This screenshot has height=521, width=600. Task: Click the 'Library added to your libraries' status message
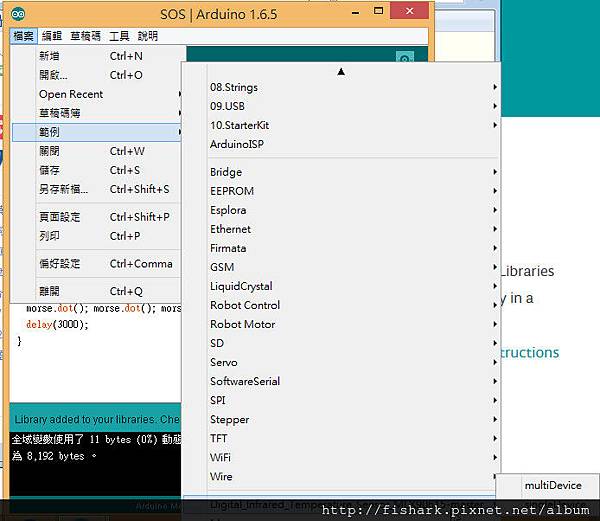[97, 419]
